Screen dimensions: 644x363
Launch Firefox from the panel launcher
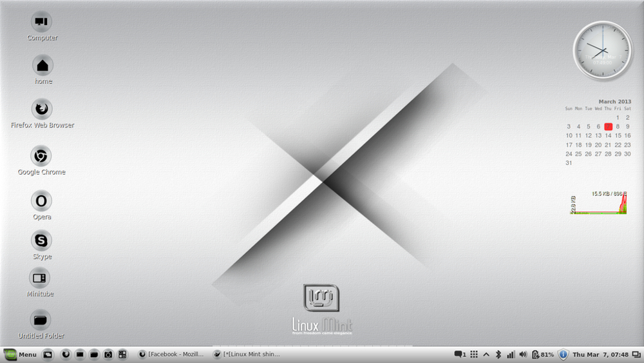(x=65, y=355)
